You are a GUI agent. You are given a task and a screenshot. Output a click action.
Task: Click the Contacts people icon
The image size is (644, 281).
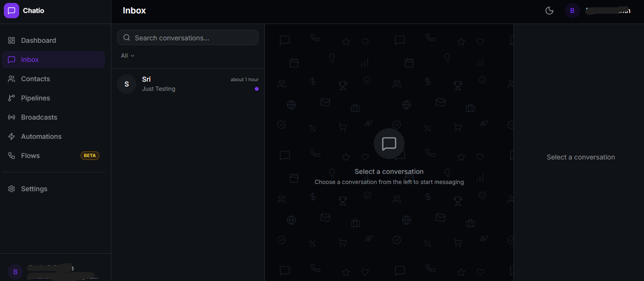coord(12,79)
